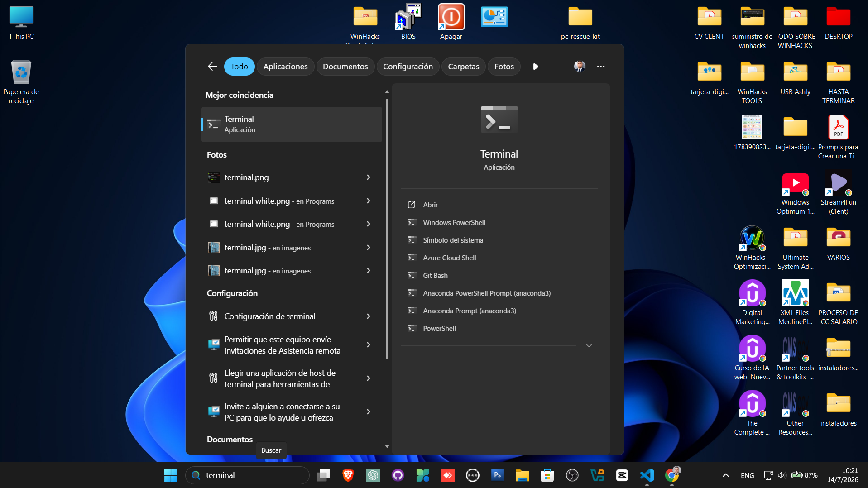Viewport: 868px width, 488px height.
Task: Open the Windows Start button
Action: [171, 475]
